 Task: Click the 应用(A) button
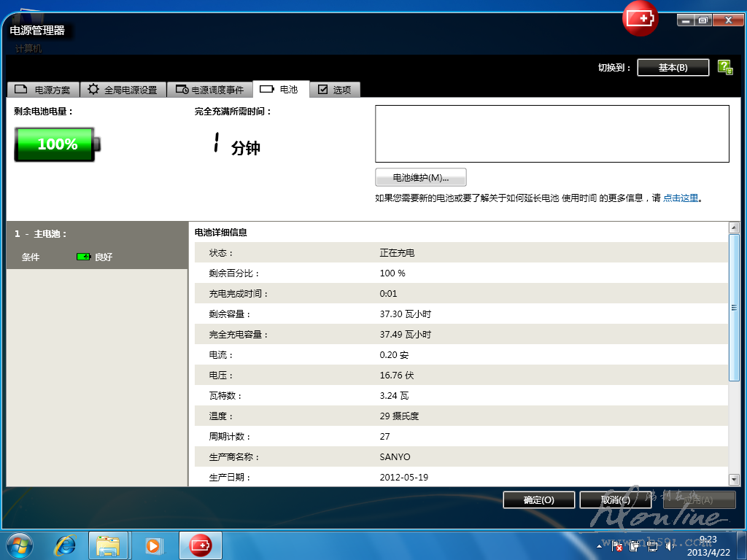(699, 500)
